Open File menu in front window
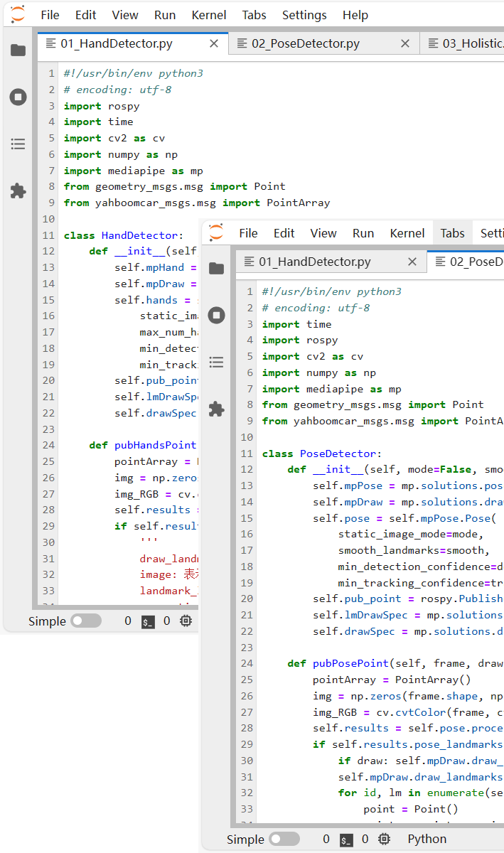 coord(248,233)
